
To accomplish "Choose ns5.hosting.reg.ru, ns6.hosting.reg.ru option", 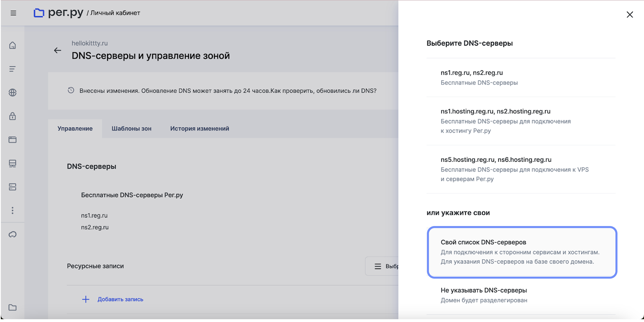I will coord(521,169).
